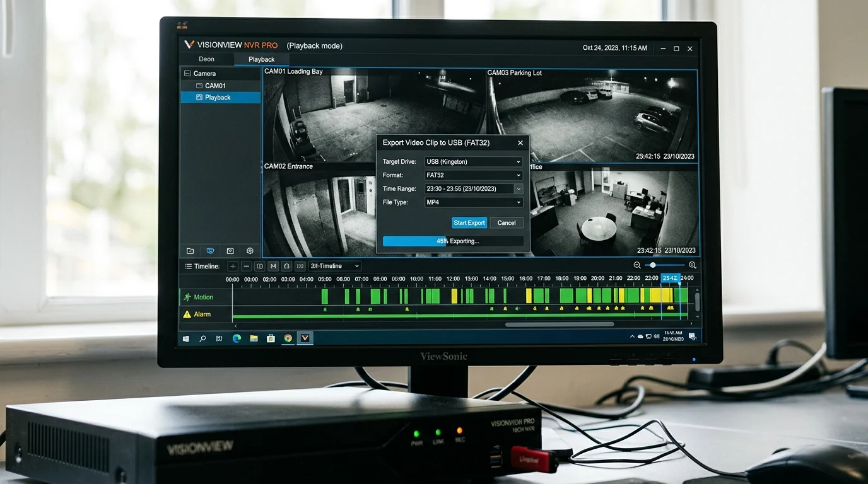
Task: Open the Timeline mode dropdown
Action: [x=334, y=266]
